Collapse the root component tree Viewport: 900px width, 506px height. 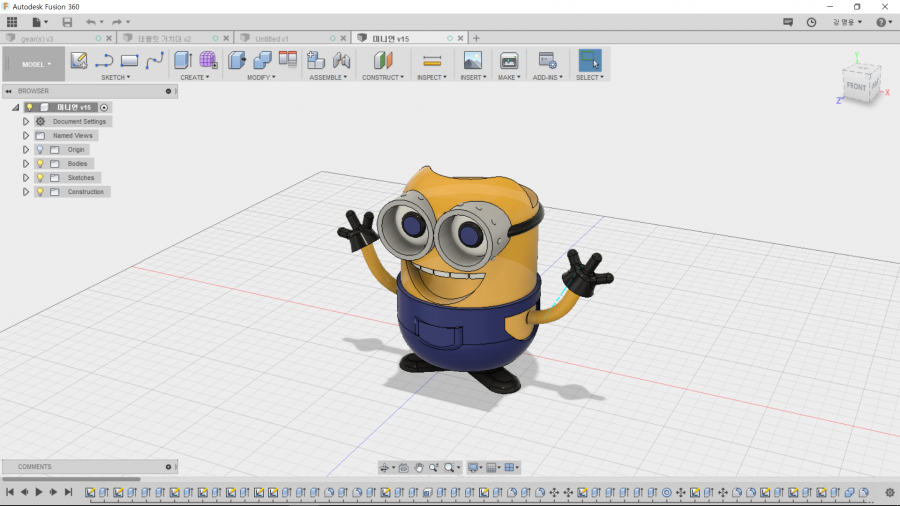(15, 107)
